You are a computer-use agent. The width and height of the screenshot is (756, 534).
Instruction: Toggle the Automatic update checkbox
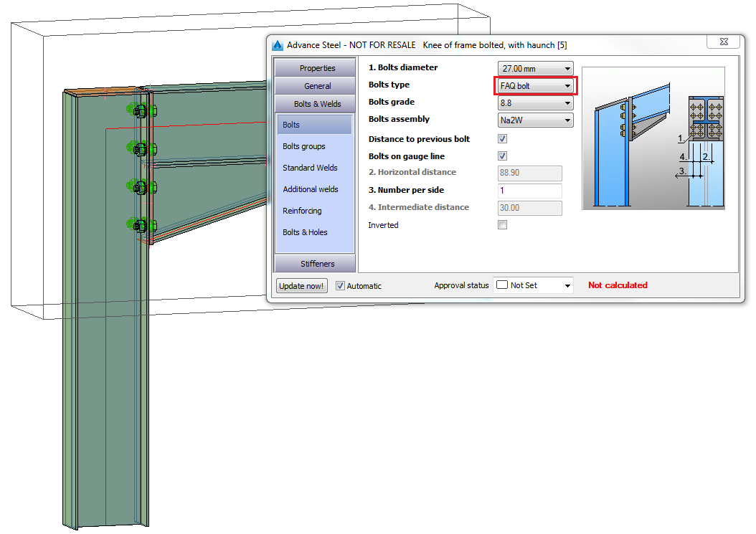(340, 286)
